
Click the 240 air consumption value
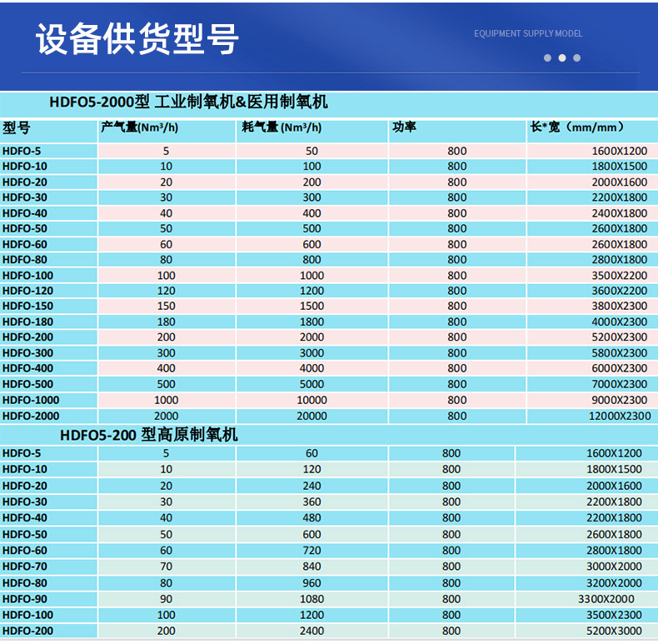click(x=312, y=486)
